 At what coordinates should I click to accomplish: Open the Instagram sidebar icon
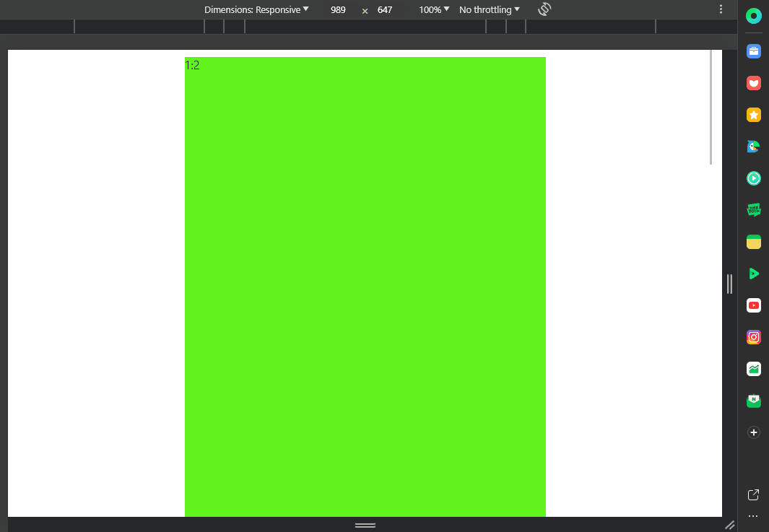(x=753, y=337)
